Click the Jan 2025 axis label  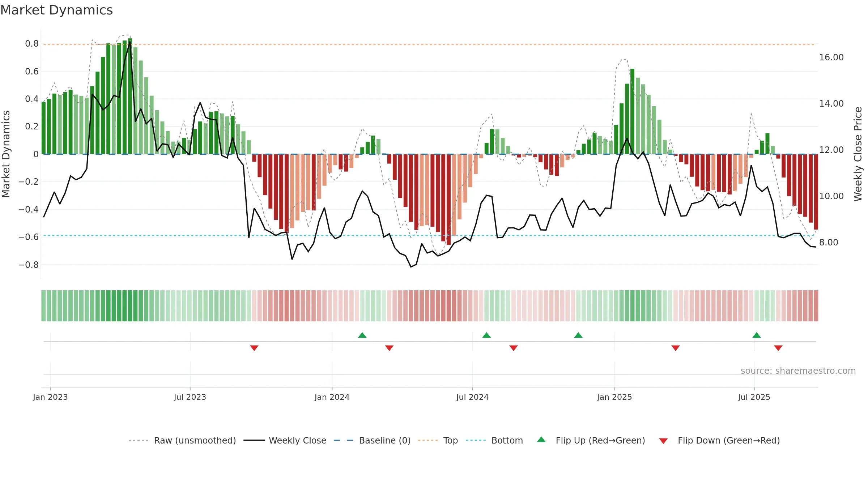614,397
